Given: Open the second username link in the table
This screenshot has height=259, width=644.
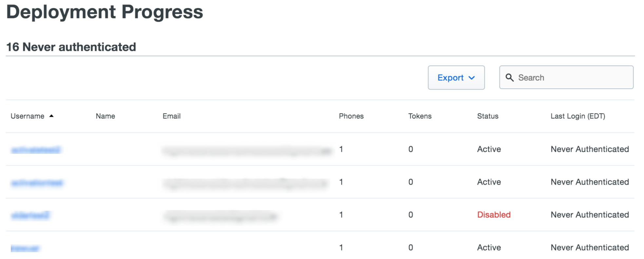Looking at the screenshot, I should tap(37, 182).
